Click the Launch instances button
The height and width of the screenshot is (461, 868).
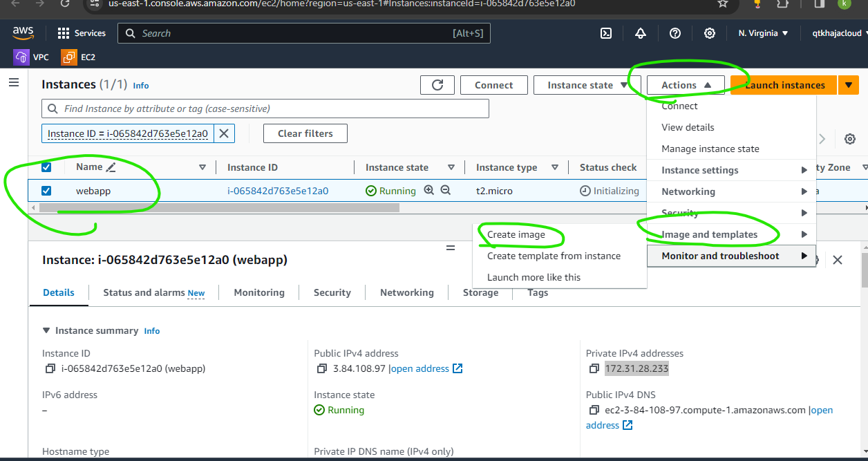784,85
